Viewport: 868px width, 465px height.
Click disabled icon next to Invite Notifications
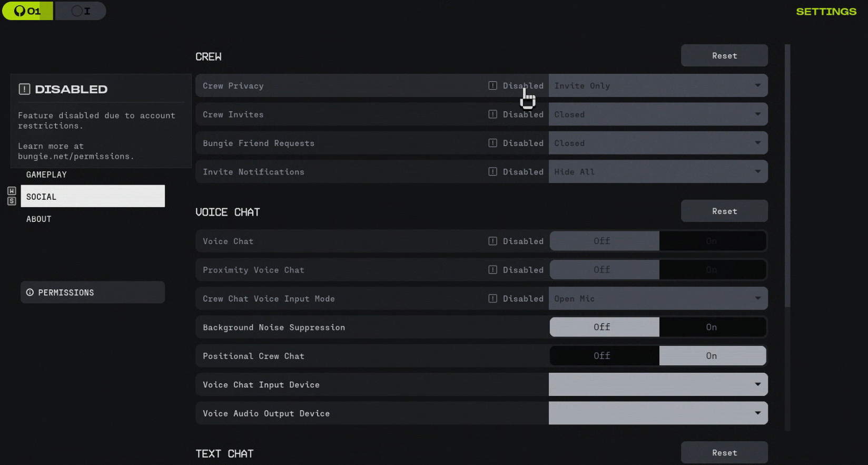click(x=492, y=172)
